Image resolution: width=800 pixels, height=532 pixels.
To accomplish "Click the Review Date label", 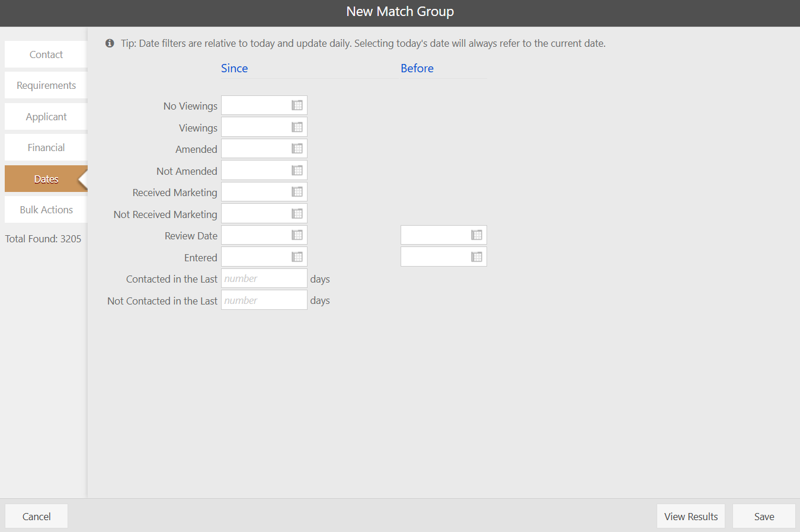I will [191, 236].
